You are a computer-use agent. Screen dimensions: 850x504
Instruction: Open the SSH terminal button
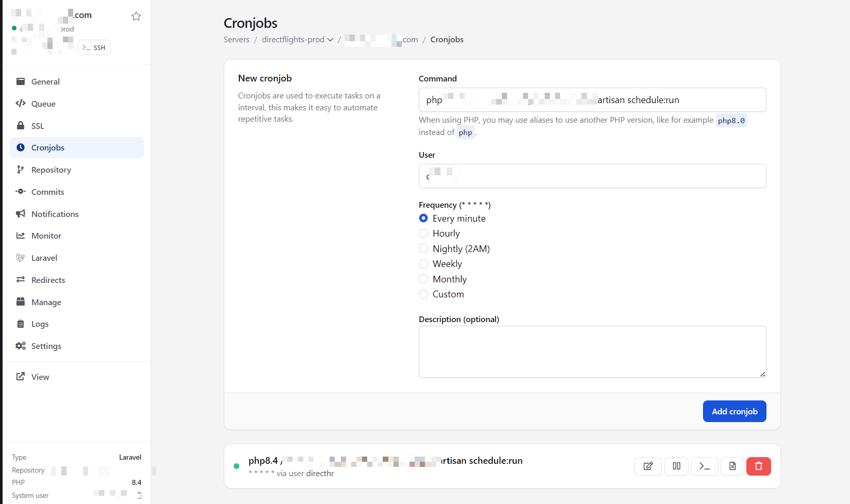click(94, 47)
